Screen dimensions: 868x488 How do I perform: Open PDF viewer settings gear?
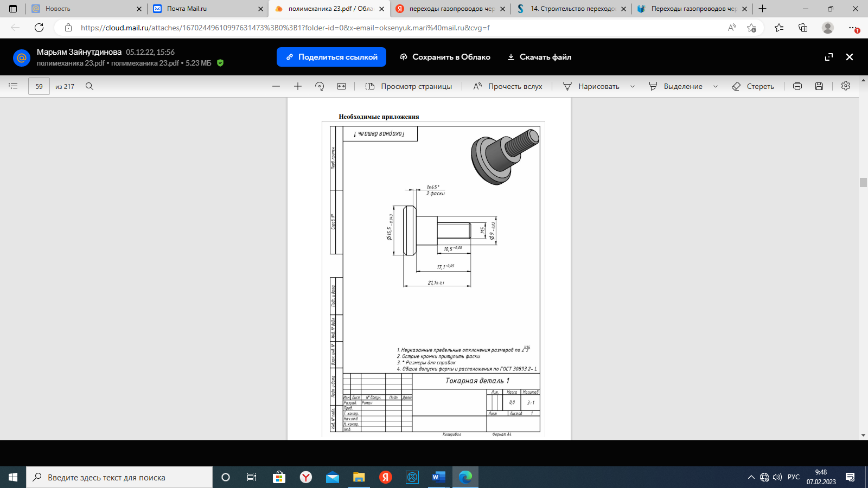[846, 86]
